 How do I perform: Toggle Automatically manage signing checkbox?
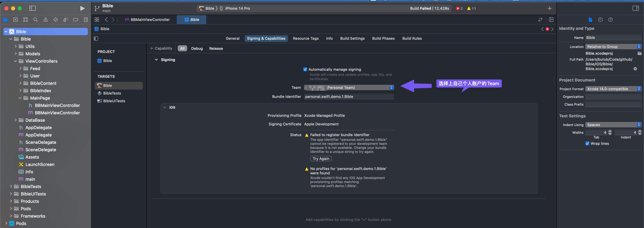[x=305, y=69]
